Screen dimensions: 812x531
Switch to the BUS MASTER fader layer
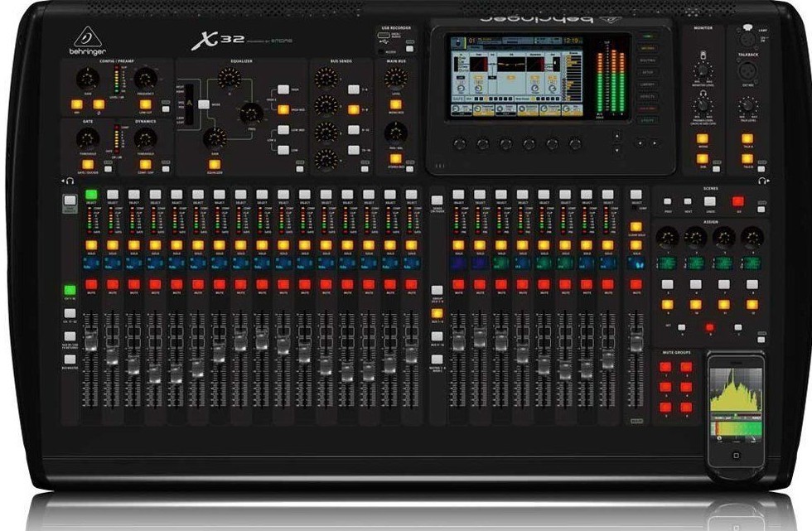click(x=70, y=360)
